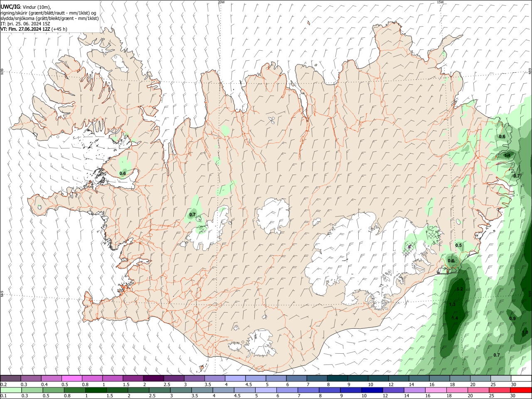This screenshot has width=532, height=399.
Task: Click the '0.5' precipitation value on the map in southeast Iceland
Action: click(458, 245)
